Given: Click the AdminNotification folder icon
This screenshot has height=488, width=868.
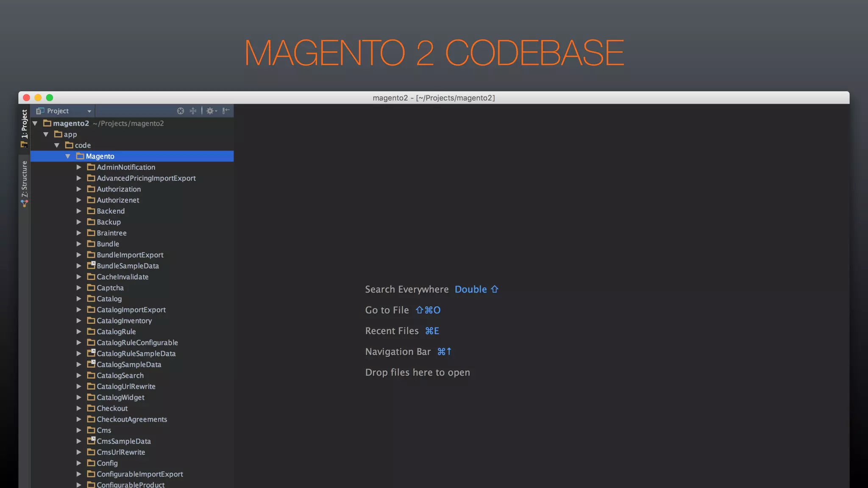Looking at the screenshot, I should coord(91,167).
